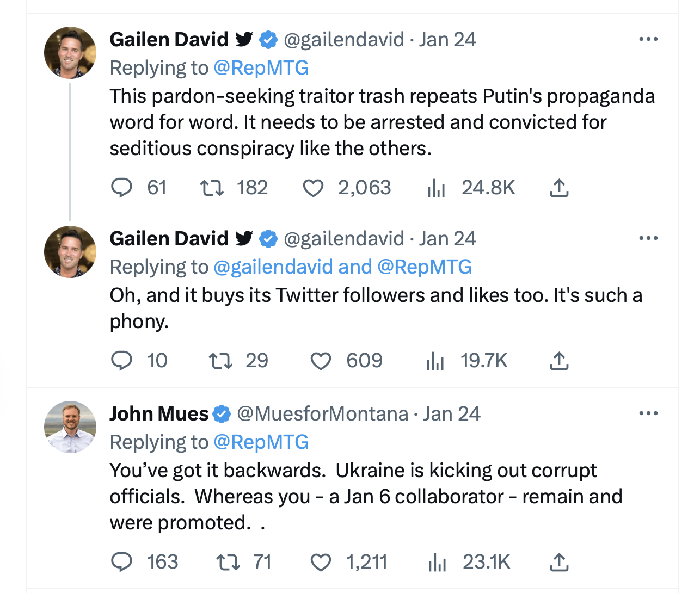Share the 'phony' tweet
The height and width of the screenshot is (593, 700).
(559, 361)
